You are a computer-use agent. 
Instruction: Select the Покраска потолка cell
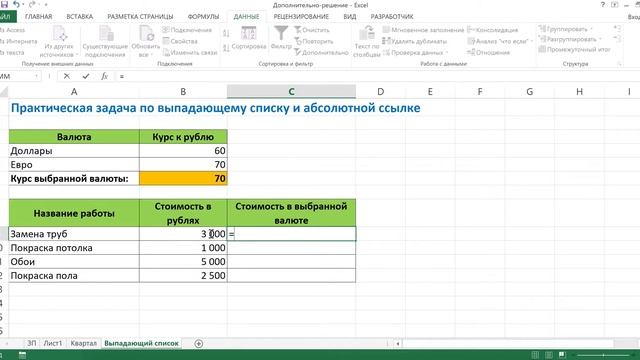coord(74,248)
